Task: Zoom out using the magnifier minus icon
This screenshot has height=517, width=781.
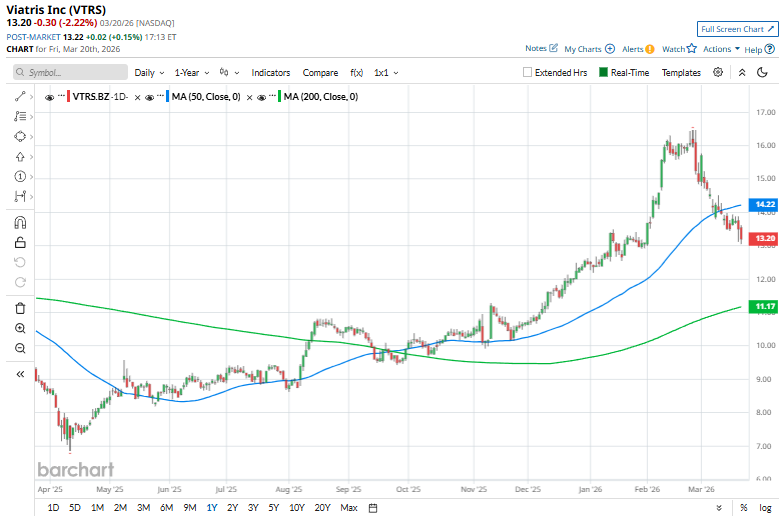Action: pos(19,348)
